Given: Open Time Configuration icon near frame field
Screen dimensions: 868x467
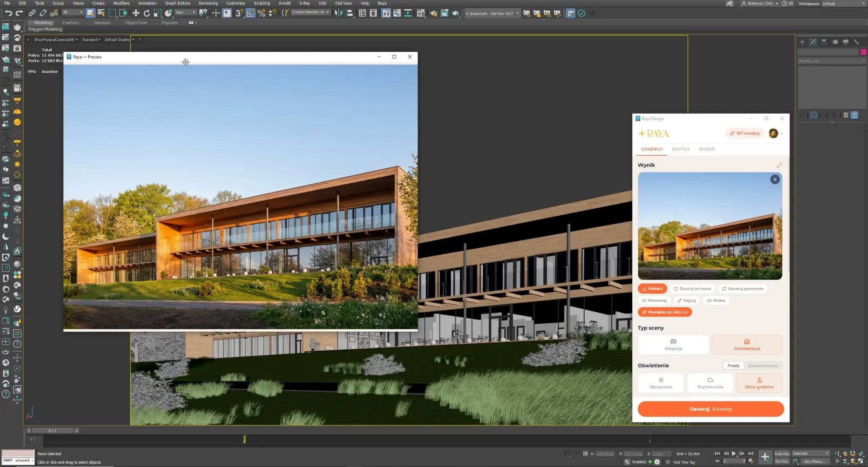Looking at the screenshot, I should (751, 461).
